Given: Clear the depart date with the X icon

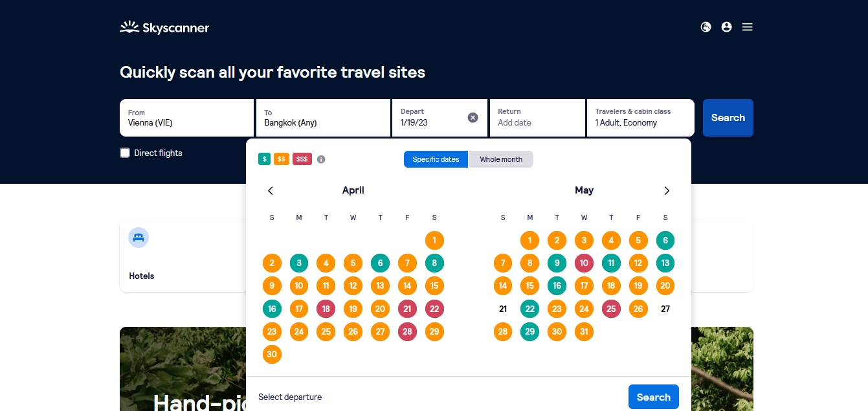Looking at the screenshot, I should coord(473,117).
